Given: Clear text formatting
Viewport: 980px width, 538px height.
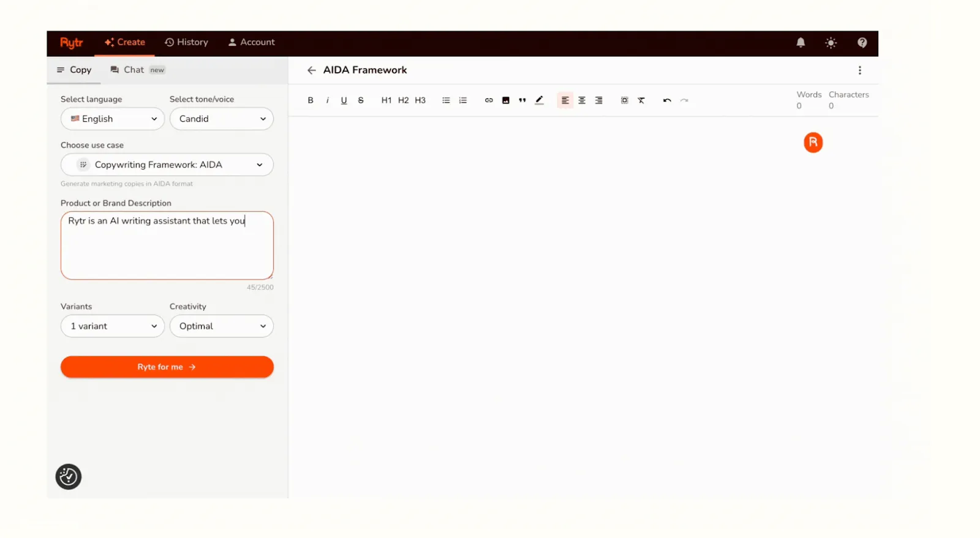Looking at the screenshot, I should pos(641,100).
